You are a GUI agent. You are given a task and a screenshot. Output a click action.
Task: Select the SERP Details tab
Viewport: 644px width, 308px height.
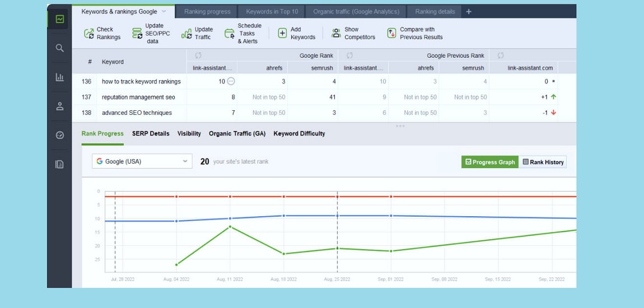151,133
